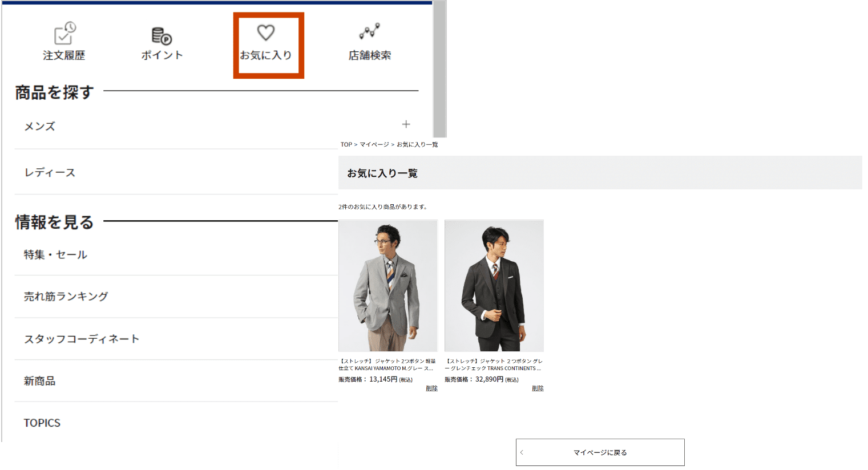Delete the 32,890円 jacket from favorites
The image size is (868, 470).
point(538,388)
